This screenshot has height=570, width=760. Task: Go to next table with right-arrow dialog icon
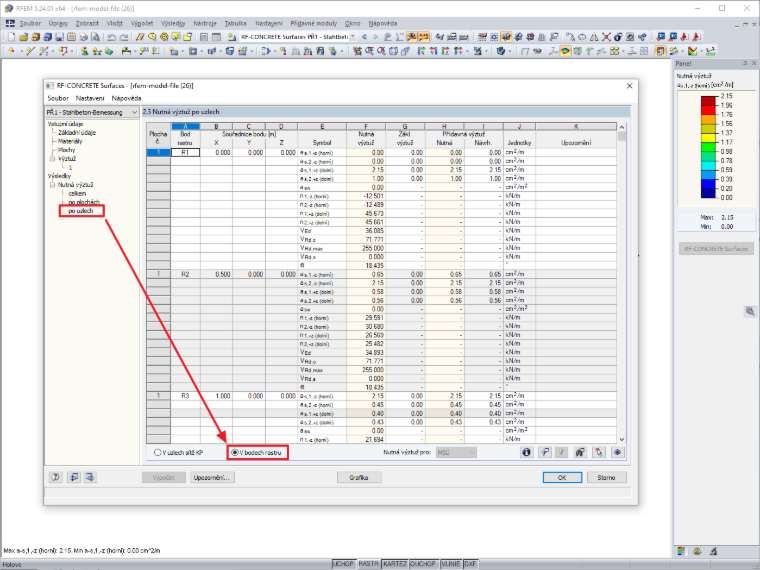click(90, 477)
